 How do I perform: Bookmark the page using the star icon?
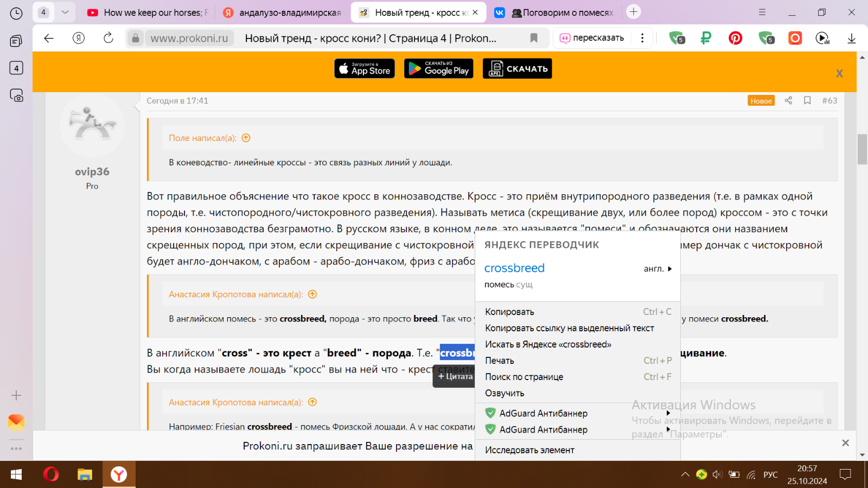point(533,38)
